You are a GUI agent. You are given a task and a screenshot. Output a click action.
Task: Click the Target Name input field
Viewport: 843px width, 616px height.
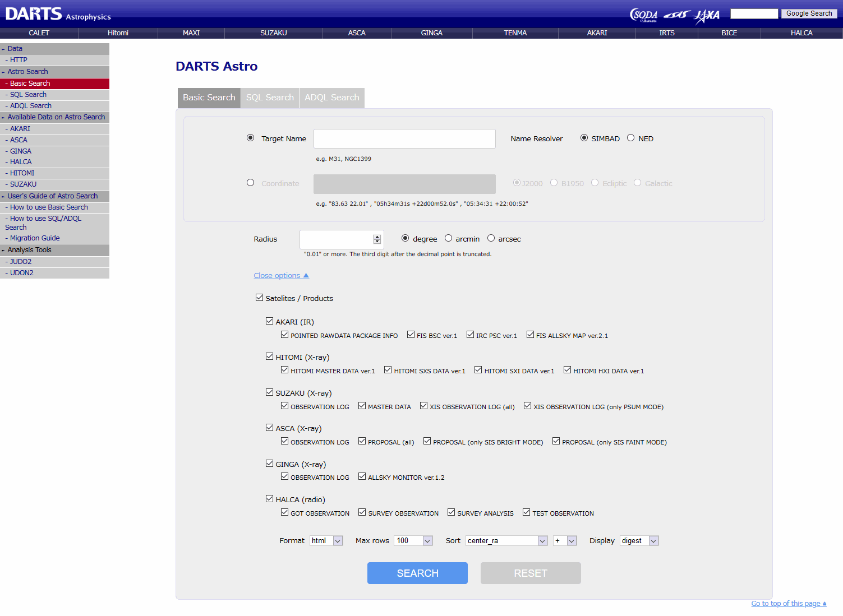pyautogui.click(x=404, y=138)
